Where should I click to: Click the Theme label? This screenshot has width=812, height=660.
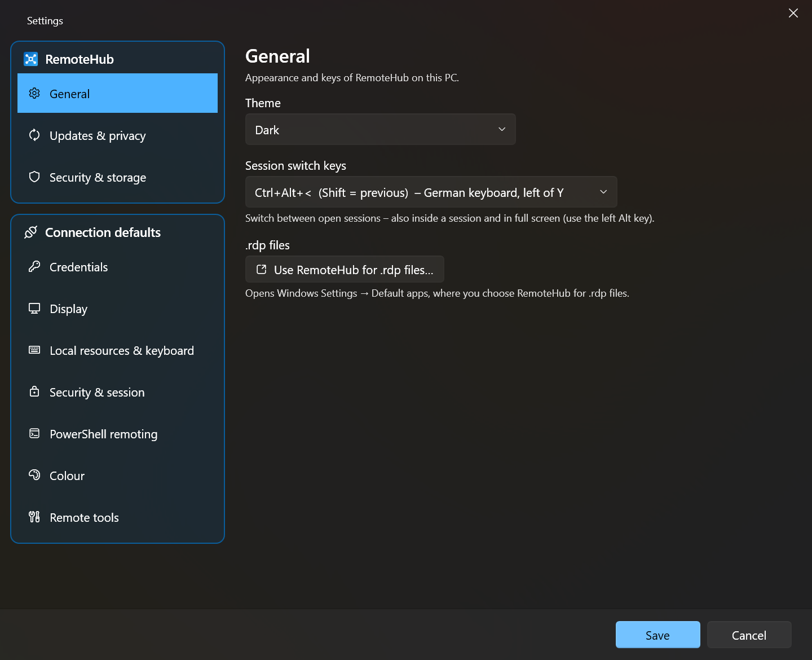(x=263, y=103)
